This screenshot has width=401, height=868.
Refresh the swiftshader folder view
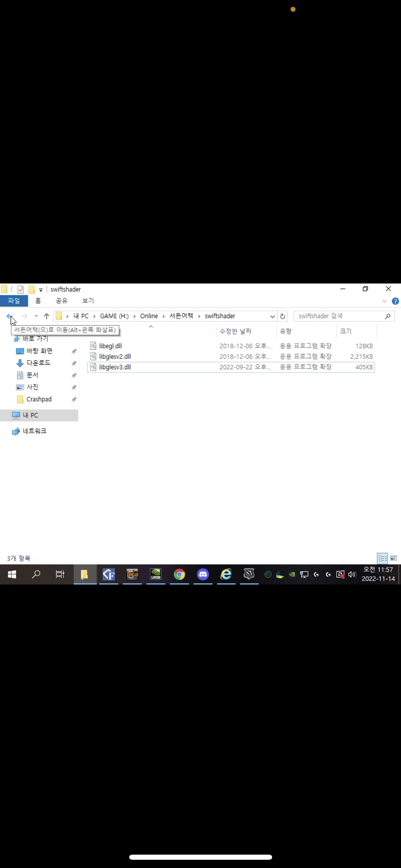click(283, 316)
